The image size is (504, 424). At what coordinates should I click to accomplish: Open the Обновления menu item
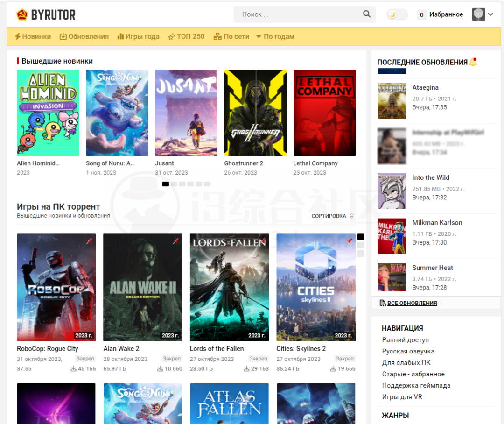click(84, 37)
